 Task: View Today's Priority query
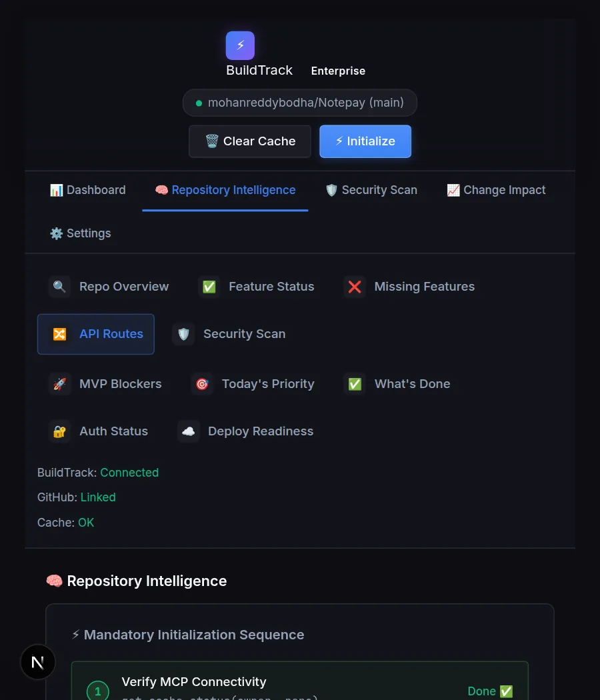pos(253,384)
